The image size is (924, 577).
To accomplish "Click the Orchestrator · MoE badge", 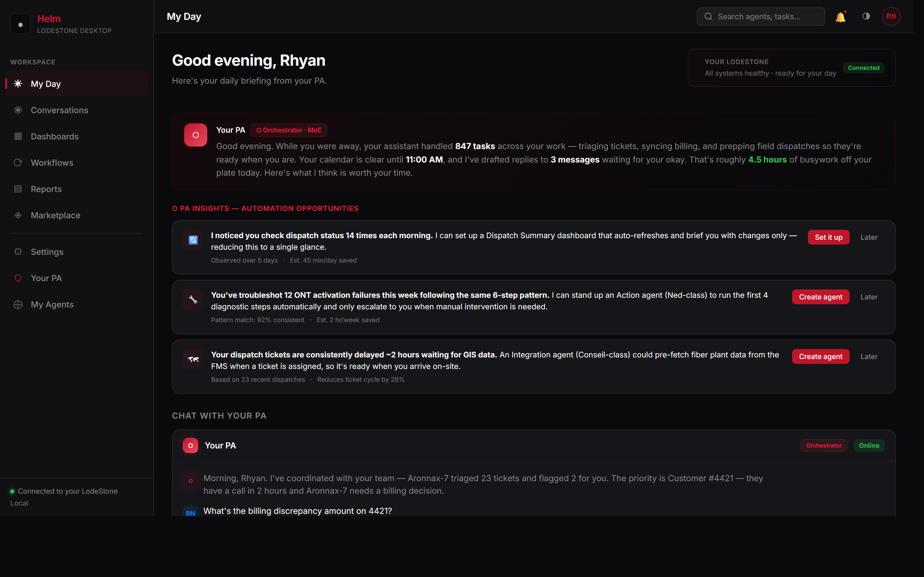I will coord(289,130).
